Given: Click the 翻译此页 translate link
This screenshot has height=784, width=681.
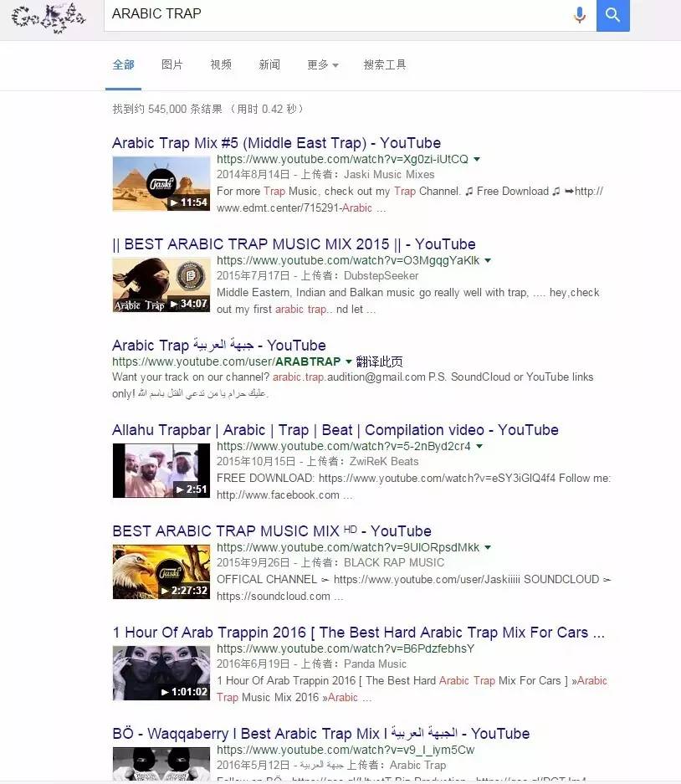Looking at the screenshot, I should (379, 361).
